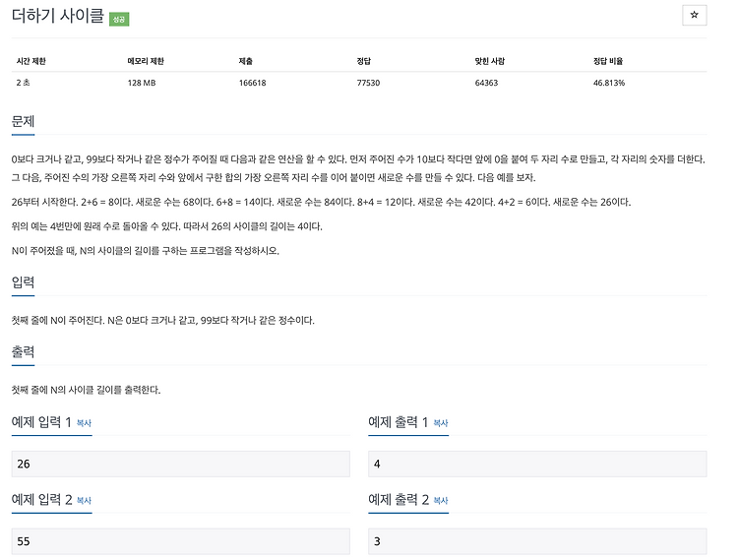Click the green 성공 badge next to title

[x=119, y=20]
